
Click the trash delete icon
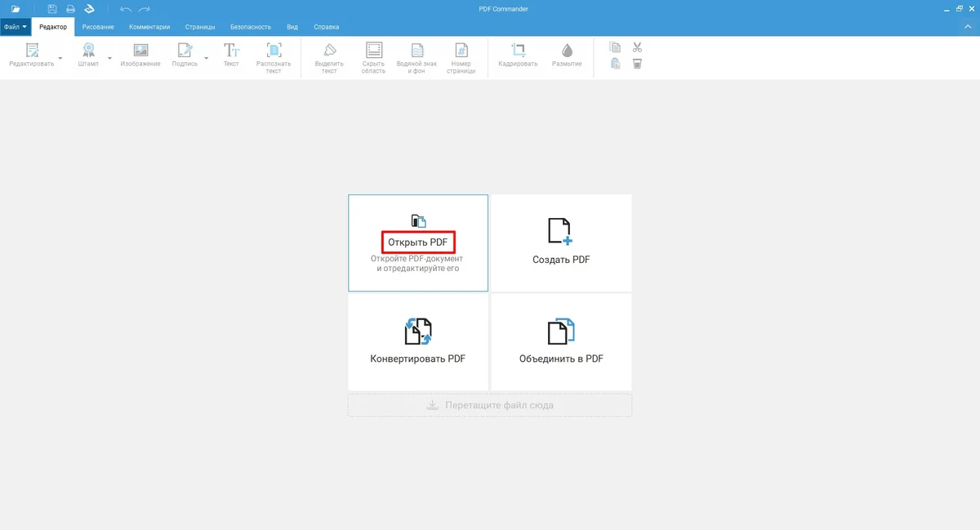[x=638, y=64]
